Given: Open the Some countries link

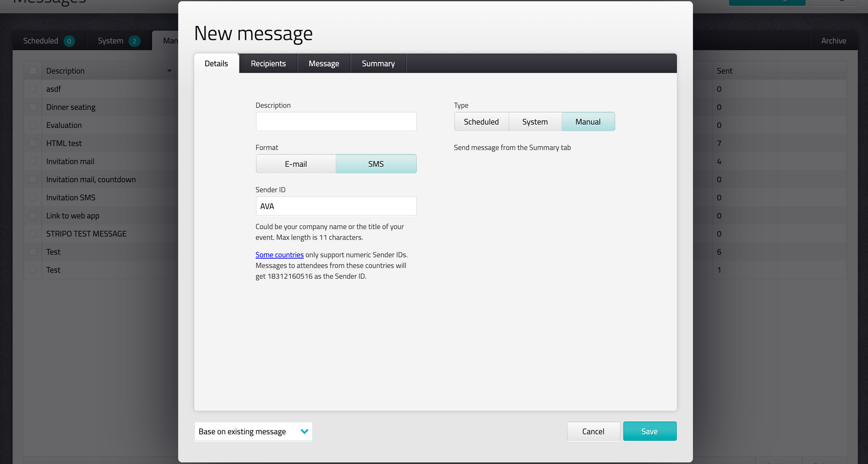Looking at the screenshot, I should click(279, 255).
